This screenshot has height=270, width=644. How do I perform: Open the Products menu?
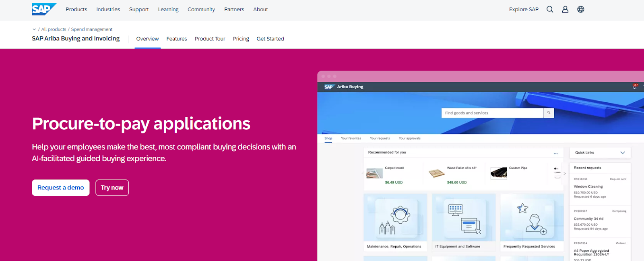click(x=76, y=9)
